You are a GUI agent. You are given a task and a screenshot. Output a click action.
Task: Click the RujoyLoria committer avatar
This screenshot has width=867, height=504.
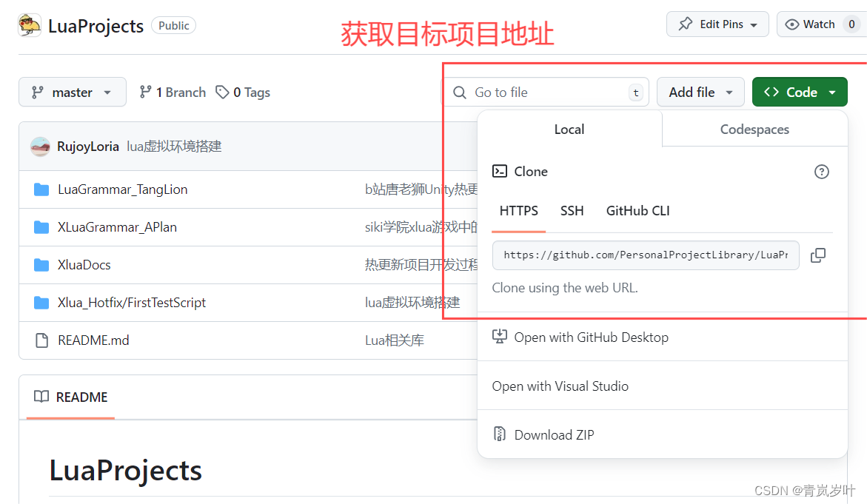41,147
